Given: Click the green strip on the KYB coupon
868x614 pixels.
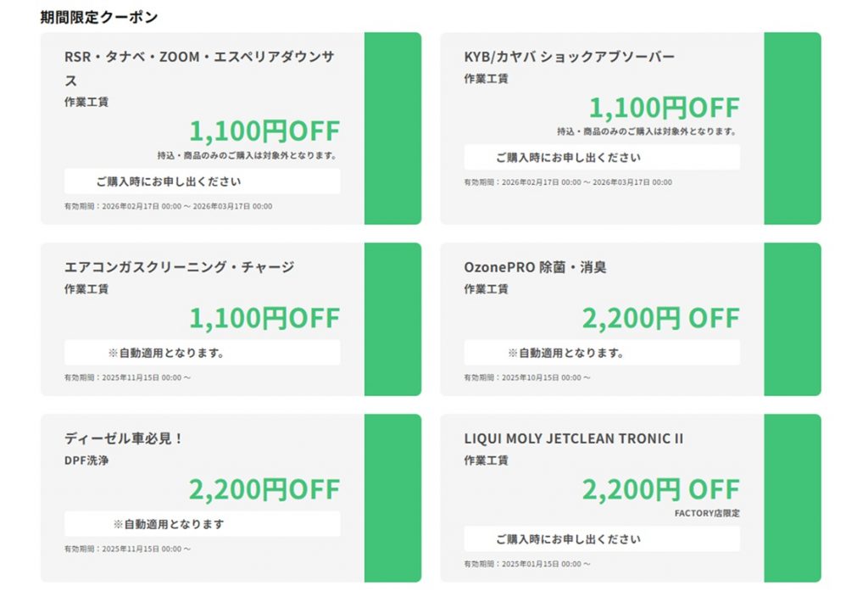Looking at the screenshot, I should 793,128.
